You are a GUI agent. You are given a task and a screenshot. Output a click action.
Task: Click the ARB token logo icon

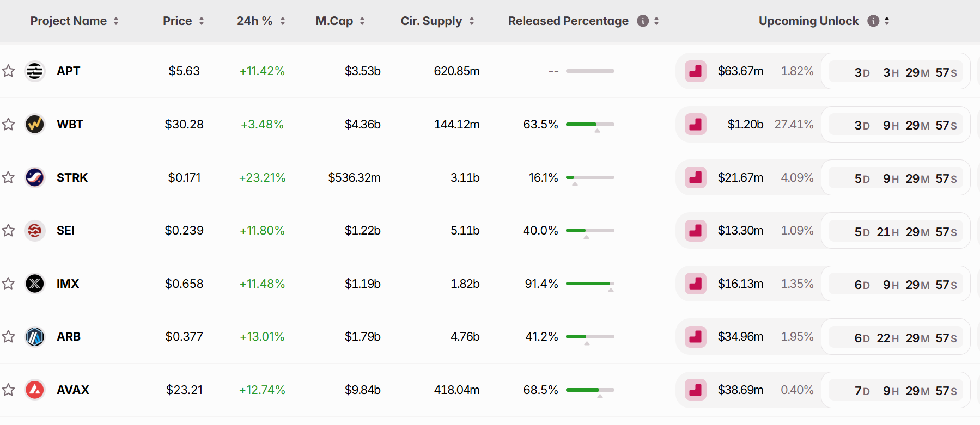(35, 337)
